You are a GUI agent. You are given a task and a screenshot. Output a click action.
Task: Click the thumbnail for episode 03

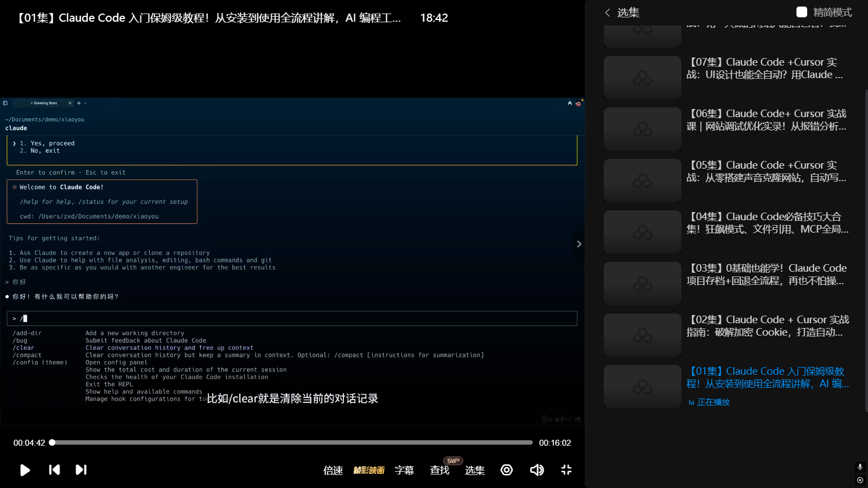click(x=642, y=284)
